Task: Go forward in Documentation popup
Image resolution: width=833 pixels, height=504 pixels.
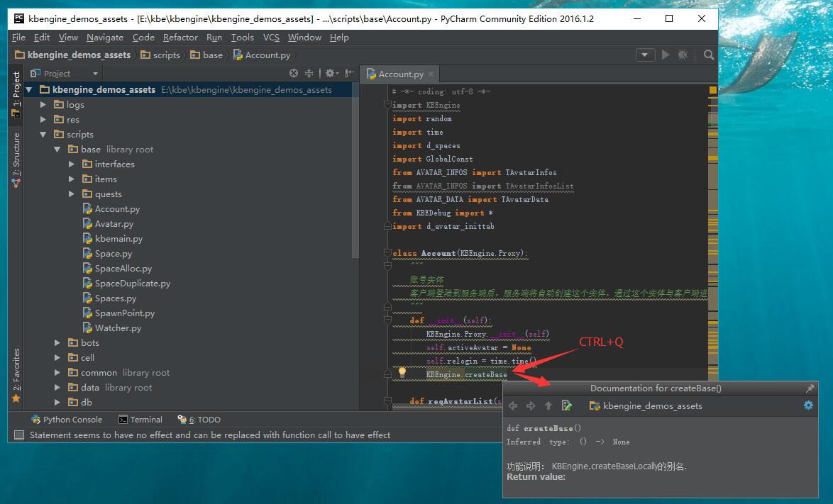Action: pos(531,406)
